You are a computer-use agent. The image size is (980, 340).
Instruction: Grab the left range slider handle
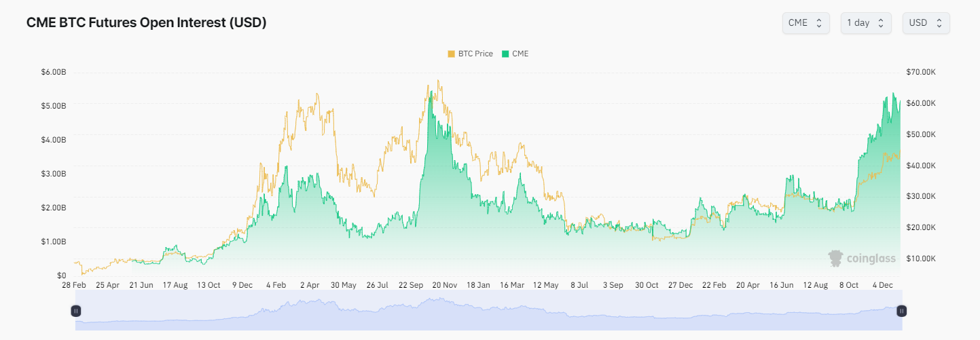pos(76,311)
